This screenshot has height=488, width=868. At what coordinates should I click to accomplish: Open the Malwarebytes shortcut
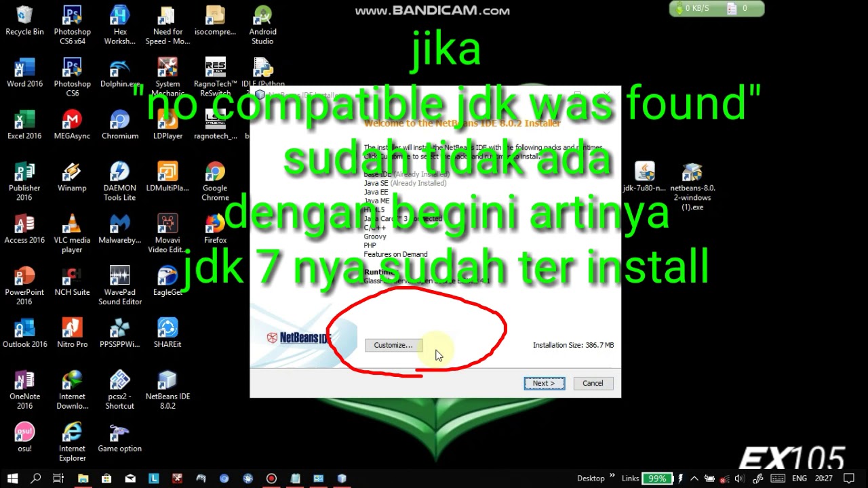point(120,230)
